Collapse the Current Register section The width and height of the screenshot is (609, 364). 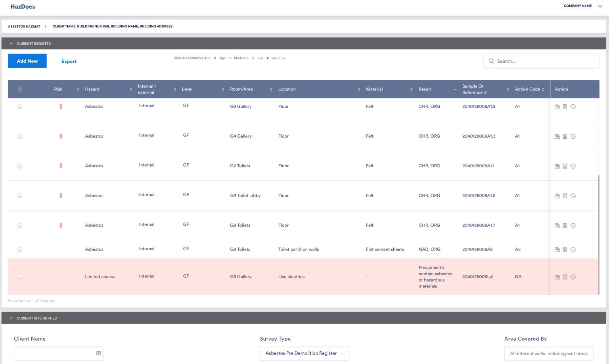coord(11,44)
